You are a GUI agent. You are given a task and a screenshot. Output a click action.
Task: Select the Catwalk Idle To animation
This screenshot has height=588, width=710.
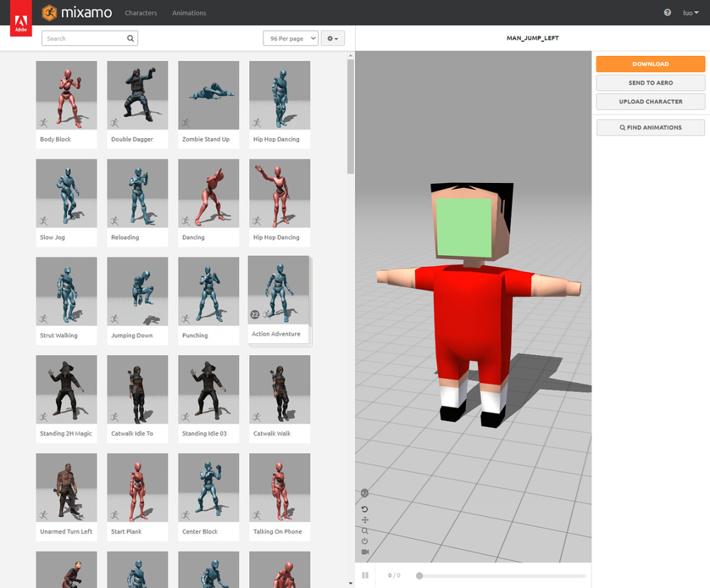(x=137, y=399)
